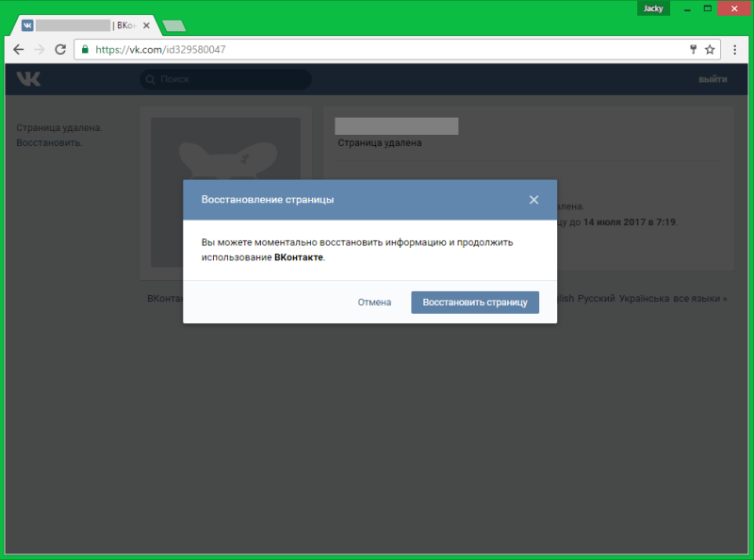The height and width of the screenshot is (560, 754).
Task: Click the green padlock security icon
Action: (85, 49)
